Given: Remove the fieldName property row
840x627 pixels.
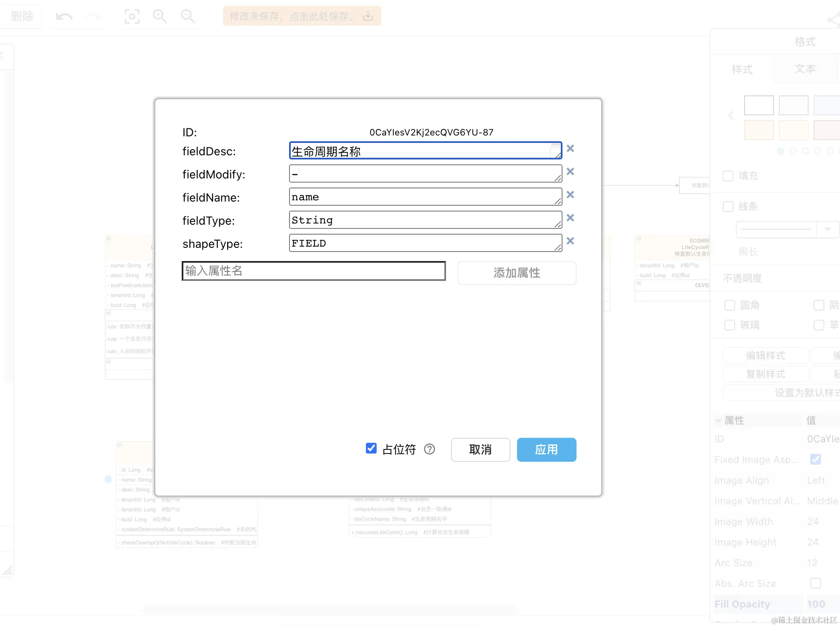Looking at the screenshot, I should point(570,195).
